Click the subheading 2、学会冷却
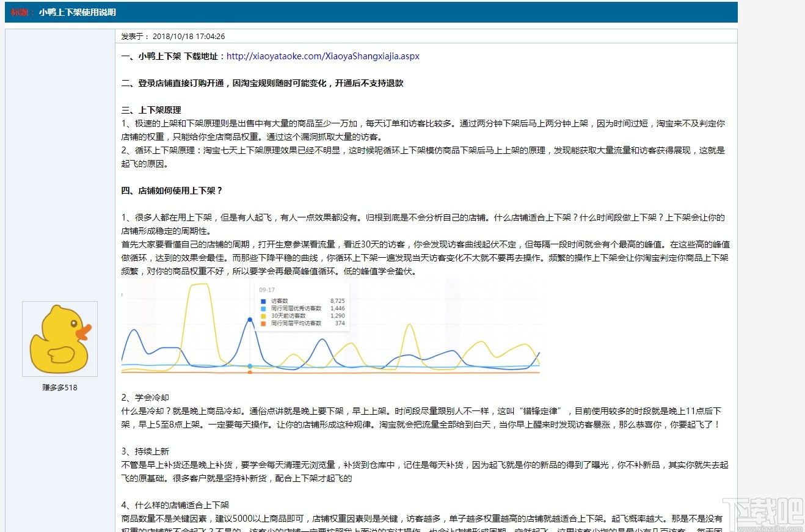The image size is (805, 532). point(145,398)
